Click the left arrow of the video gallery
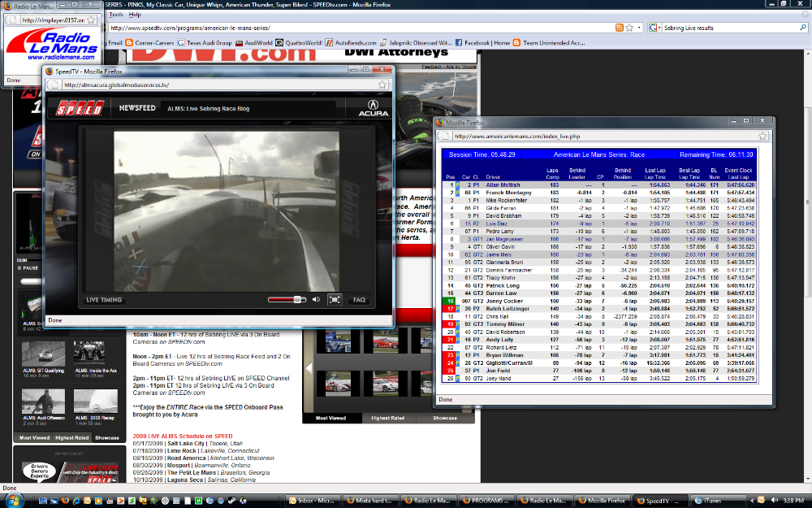The width and height of the screenshot is (812, 508). [309, 368]
